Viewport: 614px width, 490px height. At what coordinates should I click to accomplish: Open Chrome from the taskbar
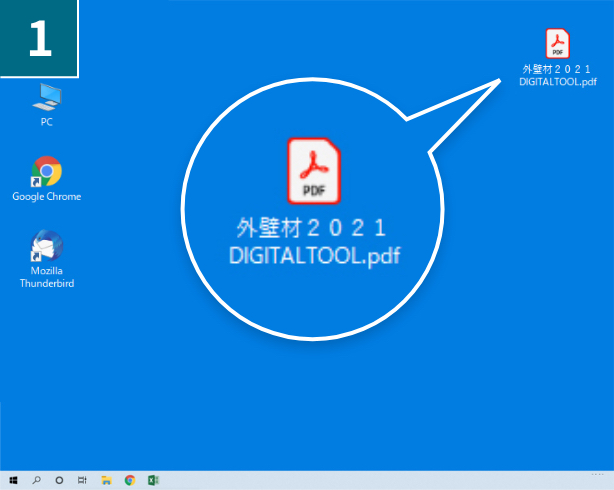coord(130,480)
